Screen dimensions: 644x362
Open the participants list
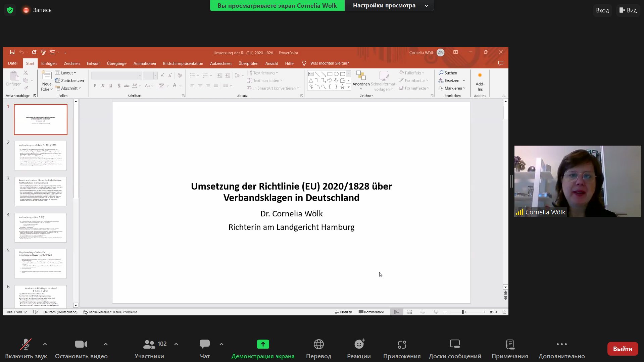(x=149, y=345)
